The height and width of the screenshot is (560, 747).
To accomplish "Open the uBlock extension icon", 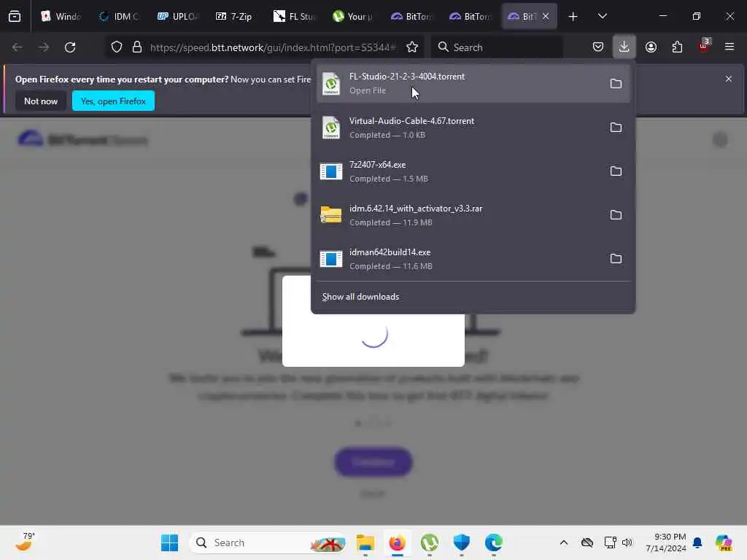I will pyautogui.click(x=704, y=46).
